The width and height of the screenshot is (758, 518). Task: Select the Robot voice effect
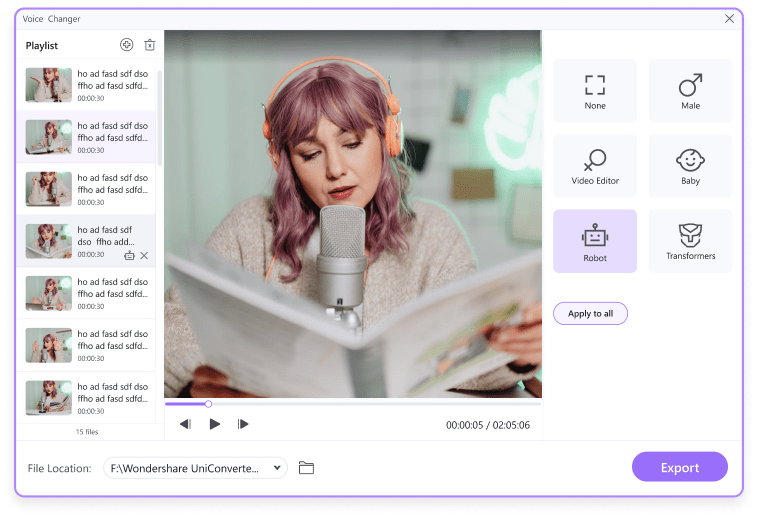pos(595,241)
